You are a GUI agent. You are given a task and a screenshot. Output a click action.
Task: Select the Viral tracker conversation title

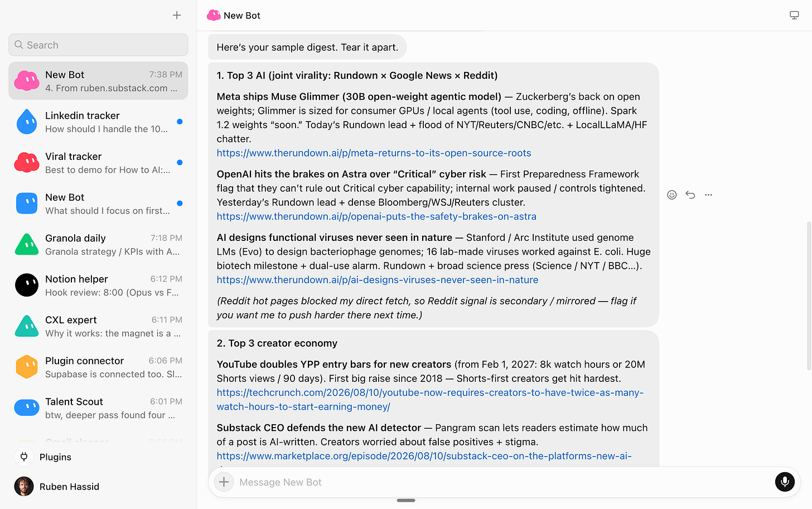(74, 156)
